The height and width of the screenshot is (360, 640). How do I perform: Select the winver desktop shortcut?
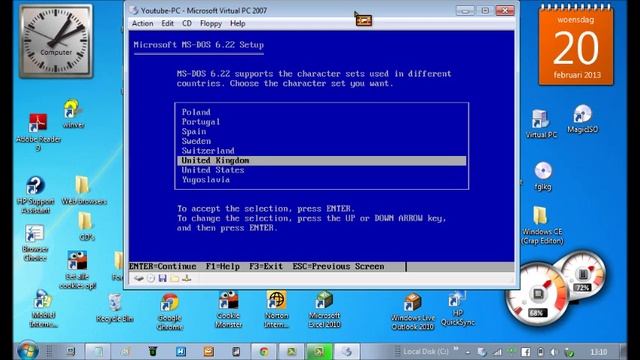pyautogui.click(x=73, y=114)
